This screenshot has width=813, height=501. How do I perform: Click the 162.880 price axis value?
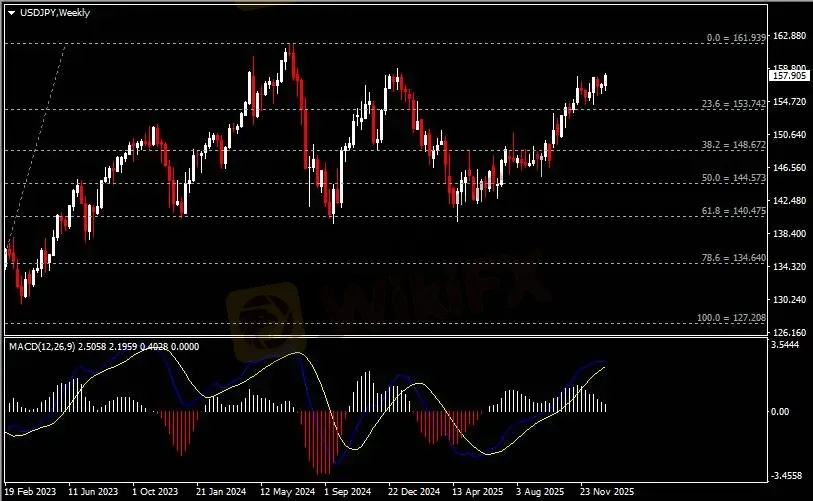[x=789, y=36]
